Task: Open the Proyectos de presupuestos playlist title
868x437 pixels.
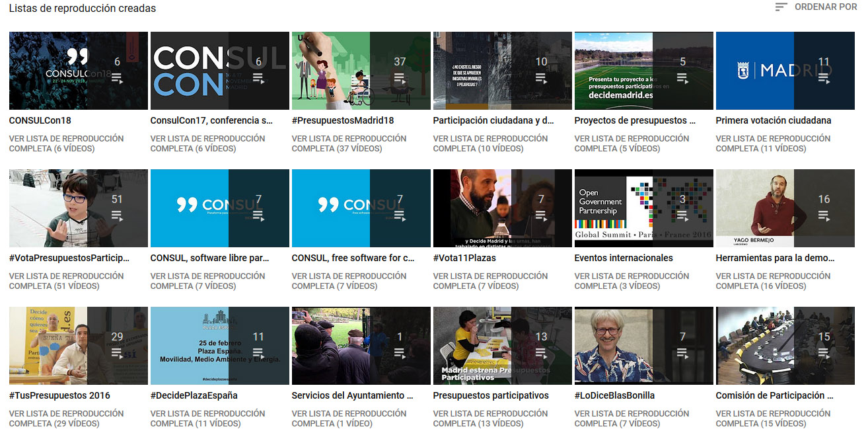Action: coord(635,120)
